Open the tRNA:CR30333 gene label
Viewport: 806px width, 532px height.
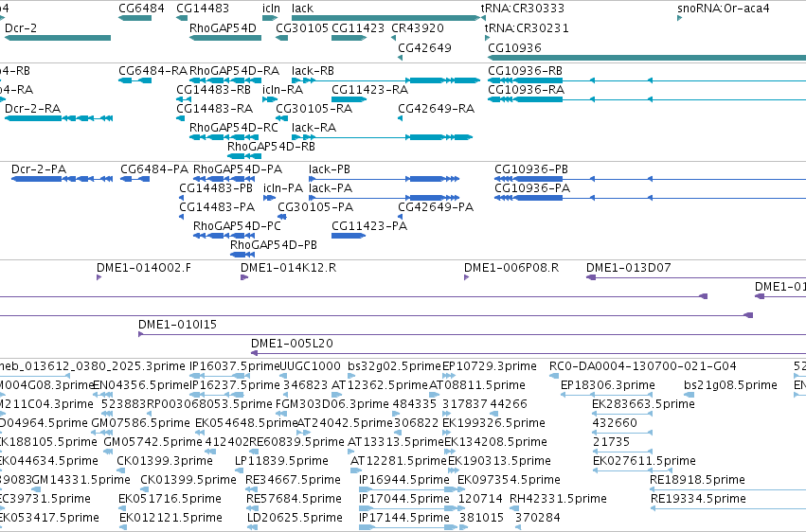522,9
